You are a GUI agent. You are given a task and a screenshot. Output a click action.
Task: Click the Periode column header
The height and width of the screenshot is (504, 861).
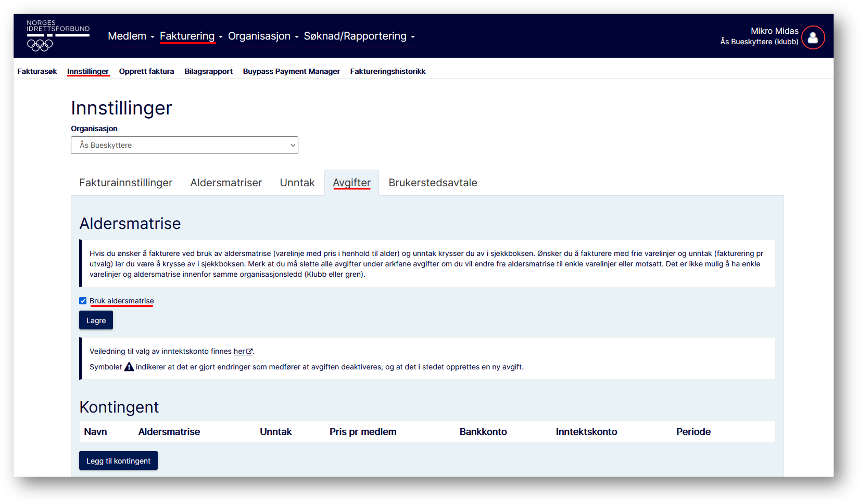click(x=693, y=432)
